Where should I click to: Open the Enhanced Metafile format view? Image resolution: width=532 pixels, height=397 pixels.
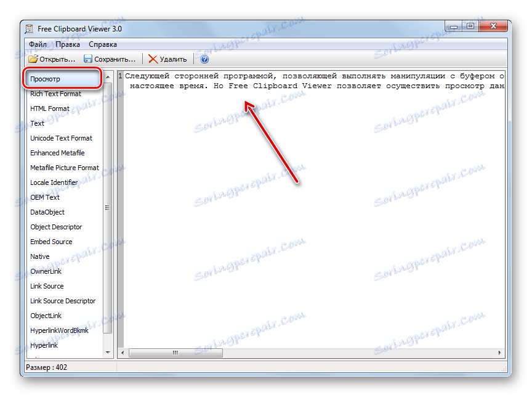pos(57,153)
